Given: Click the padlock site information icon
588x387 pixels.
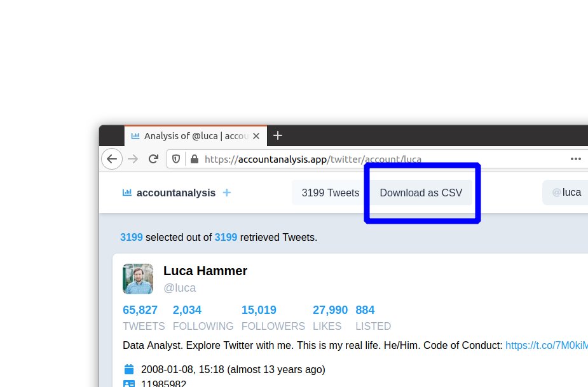Looking at the screenshot, I should pyautogui.click(x=193, y=159).
